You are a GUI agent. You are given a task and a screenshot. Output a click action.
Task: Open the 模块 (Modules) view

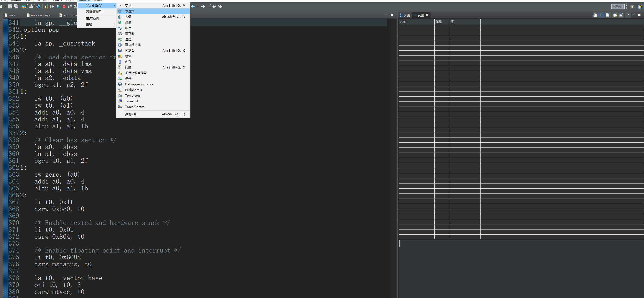pyautogui.click(x=153, y=56)
